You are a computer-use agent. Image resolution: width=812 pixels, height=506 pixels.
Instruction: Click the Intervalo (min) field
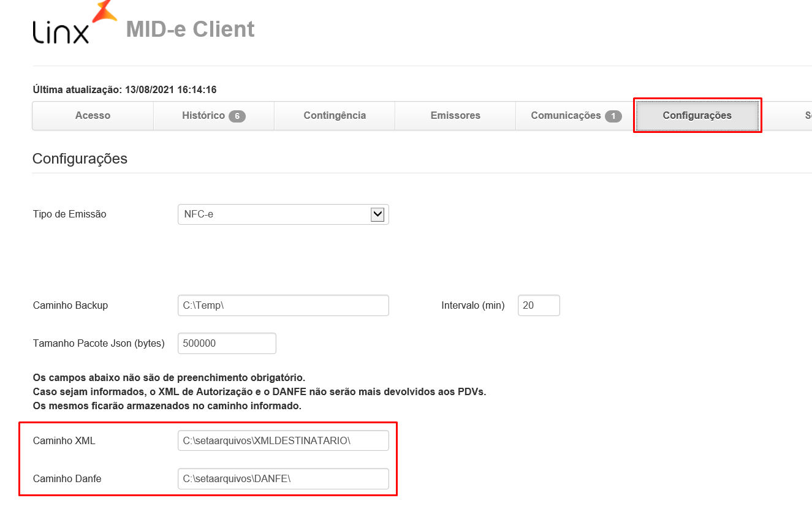click(x=539, y=305)
